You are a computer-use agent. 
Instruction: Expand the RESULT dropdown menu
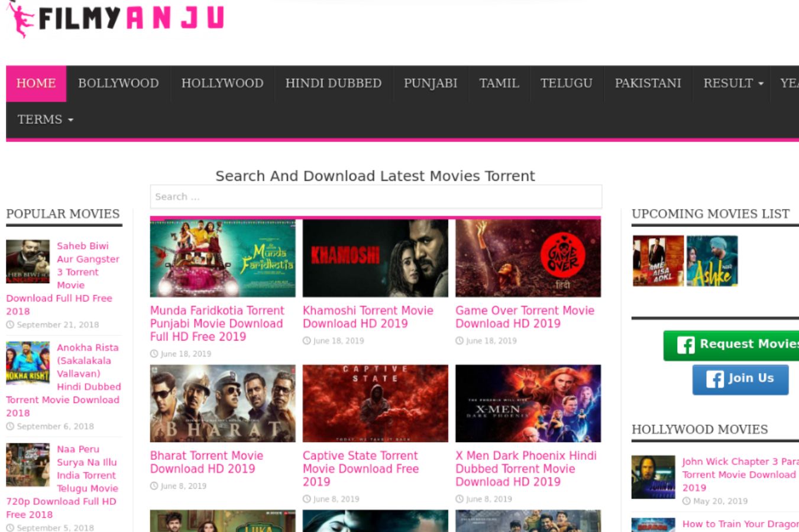pyautogui.click(x=733, y=83)
